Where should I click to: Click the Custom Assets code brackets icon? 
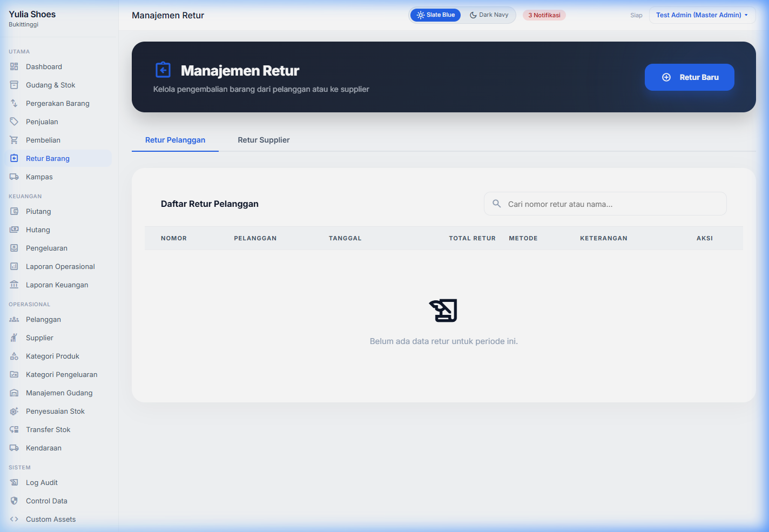click(14, 519)
